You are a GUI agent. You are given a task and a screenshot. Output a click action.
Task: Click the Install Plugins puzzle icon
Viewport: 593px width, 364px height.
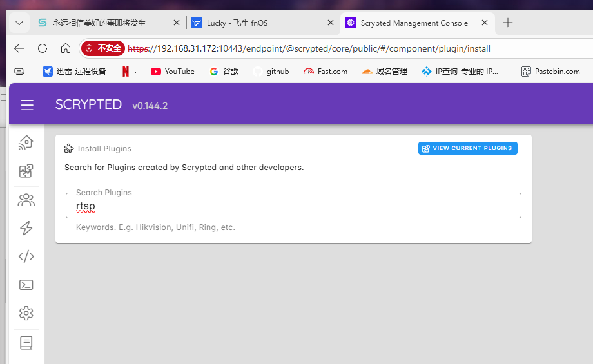(69, 149)
